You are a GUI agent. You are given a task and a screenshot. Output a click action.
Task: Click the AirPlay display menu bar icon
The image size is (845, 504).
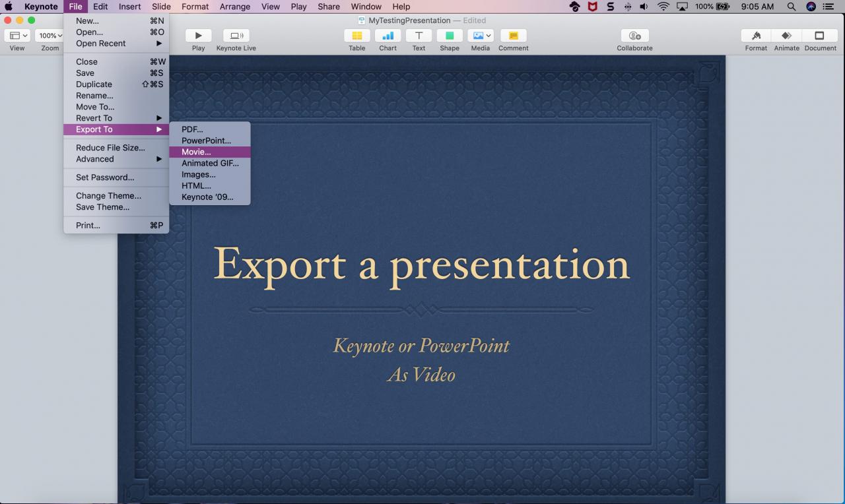682,7
